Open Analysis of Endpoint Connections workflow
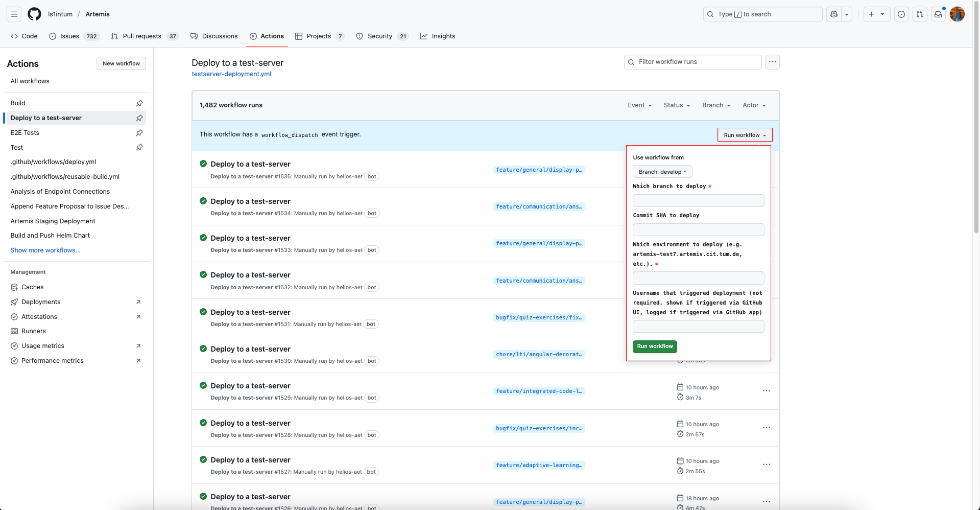980x510 pixels. tap(60, 192)
